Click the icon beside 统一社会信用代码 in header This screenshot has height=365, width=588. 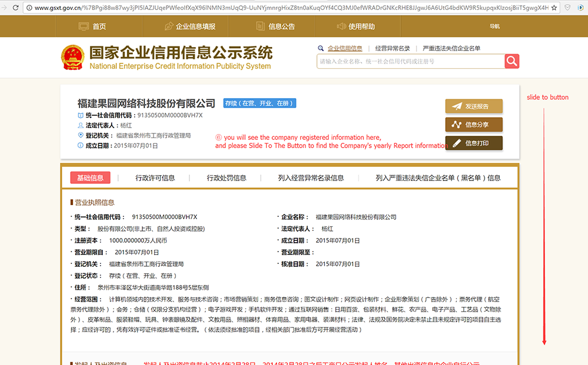point(80,115)
